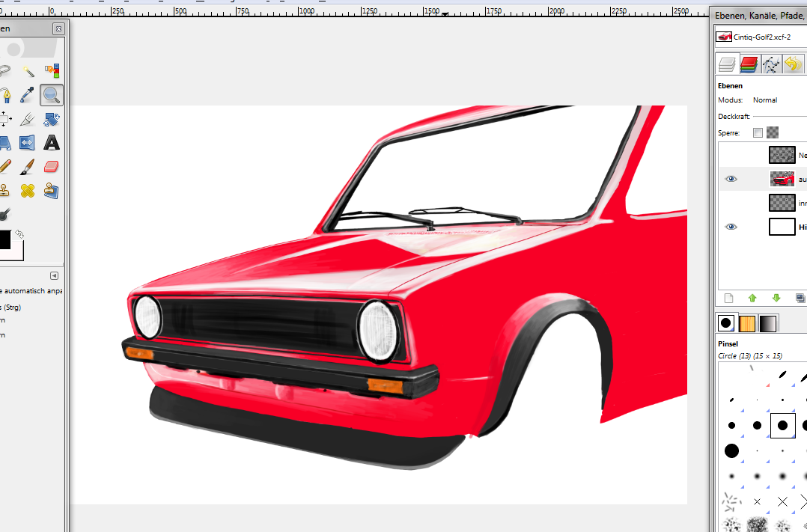Hide the white background layer

click(731, 227)
